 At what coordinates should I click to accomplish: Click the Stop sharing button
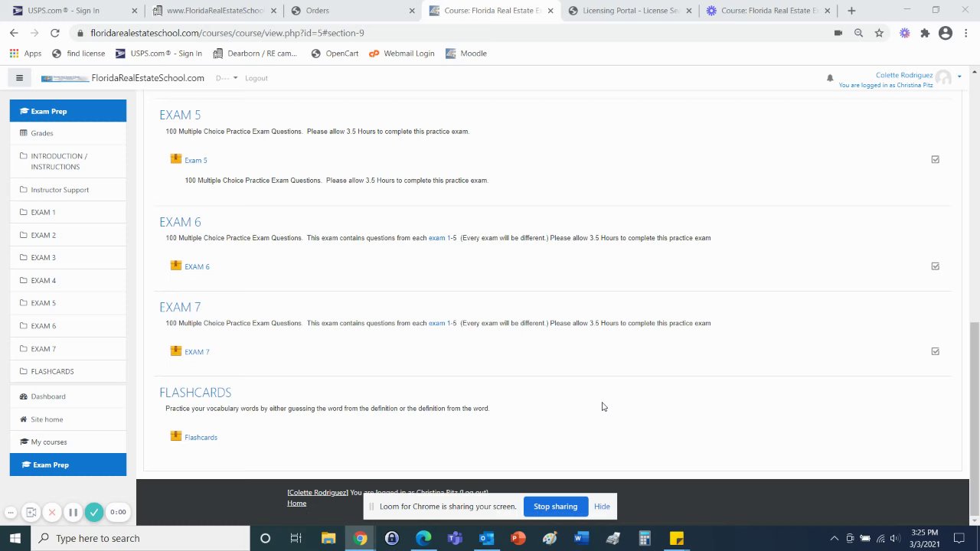[x=555, y=506]
